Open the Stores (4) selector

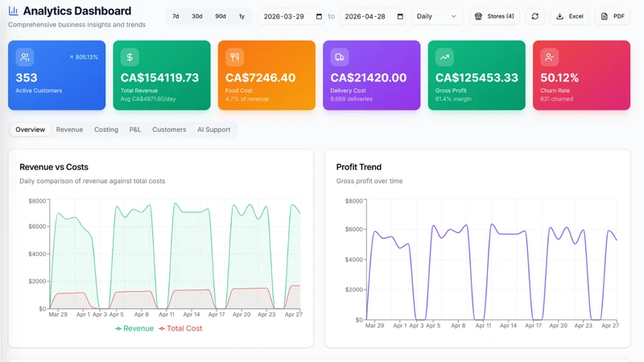pos(494,16)
